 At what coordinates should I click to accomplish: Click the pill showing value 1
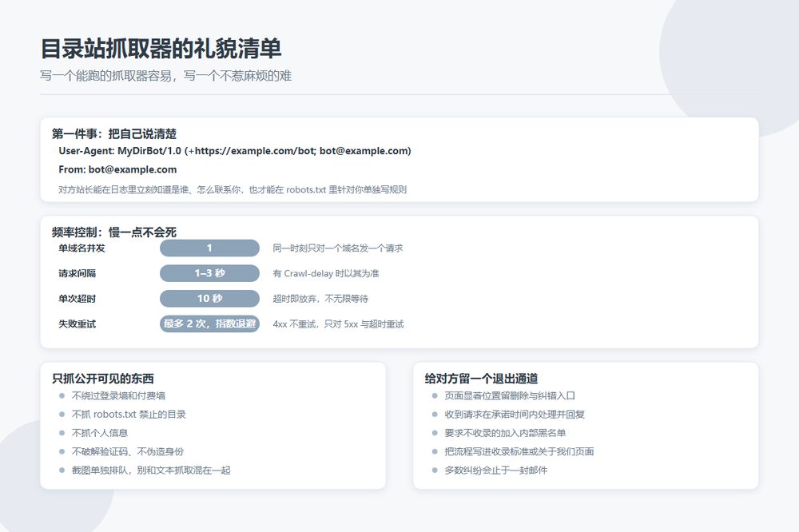tap(209, 248)
